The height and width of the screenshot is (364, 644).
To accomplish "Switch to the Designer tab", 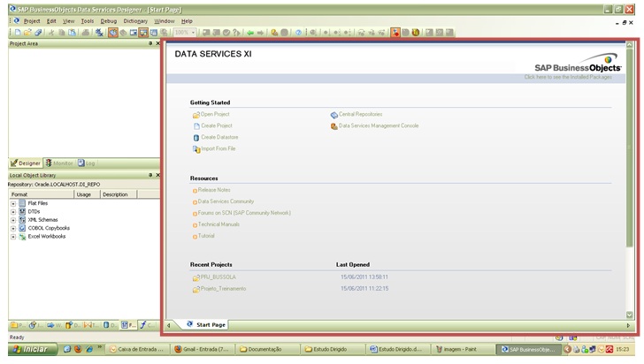I will (26, 163).
